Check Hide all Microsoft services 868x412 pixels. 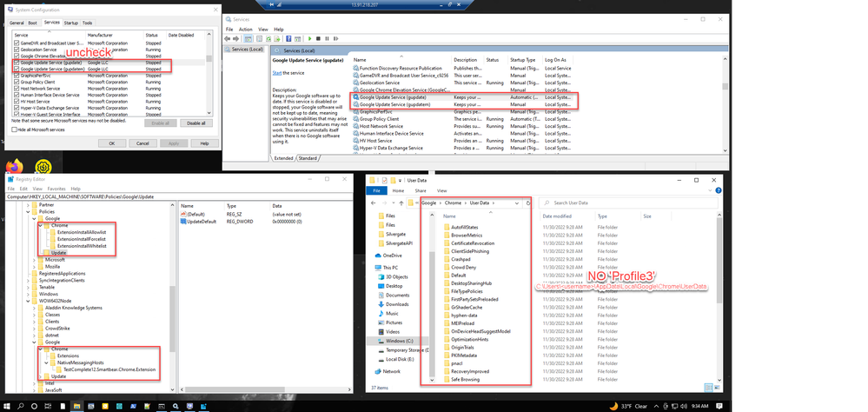pyautogui.click(x=14, y=129)
